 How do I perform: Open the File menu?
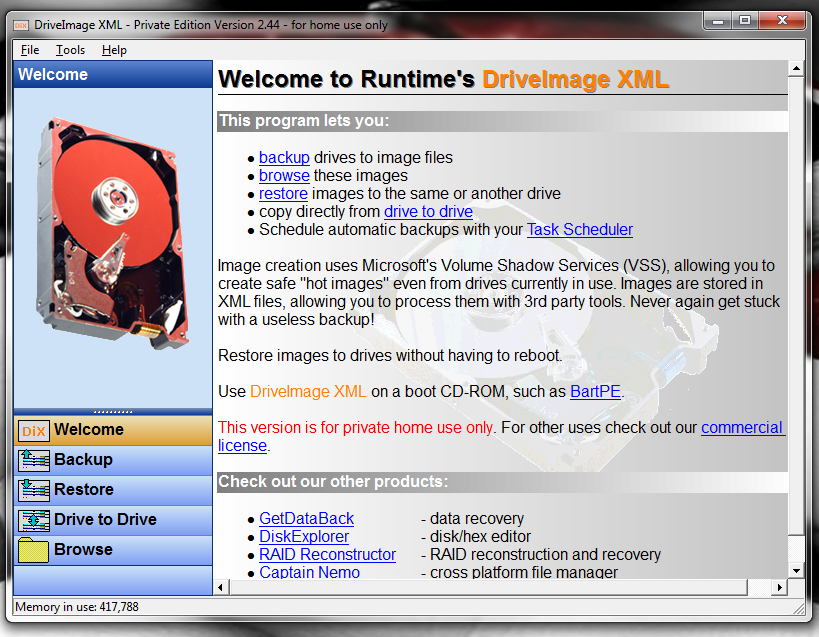click(x=30, y=50)
